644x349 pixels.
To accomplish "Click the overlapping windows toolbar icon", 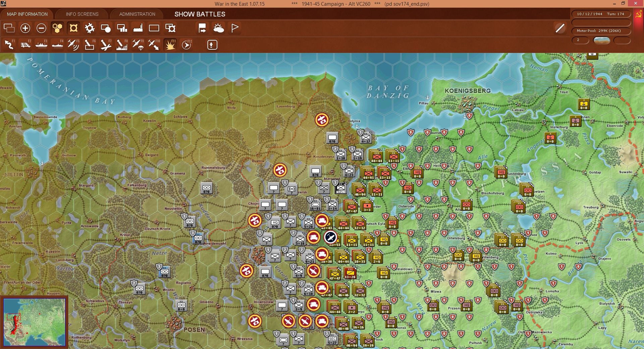I will (9, 28).
